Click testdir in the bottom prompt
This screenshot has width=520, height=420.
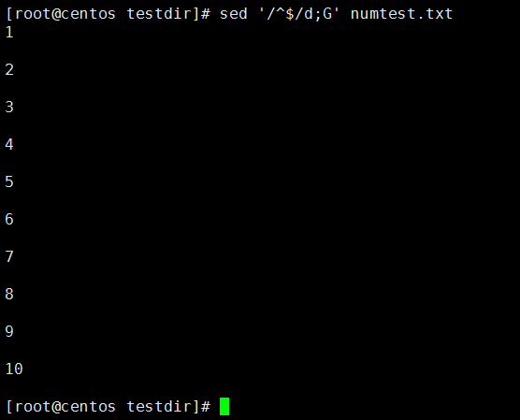[x=160, y=407]
